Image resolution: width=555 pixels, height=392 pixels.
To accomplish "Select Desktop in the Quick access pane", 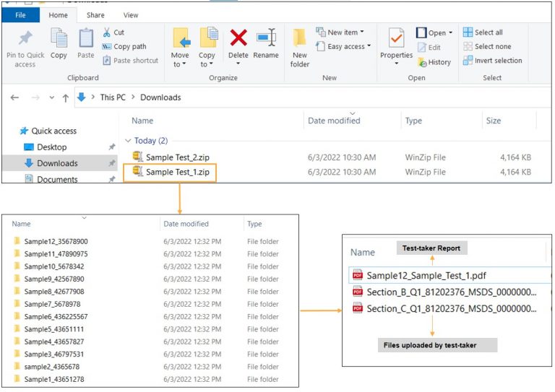I will coord(51,147).
